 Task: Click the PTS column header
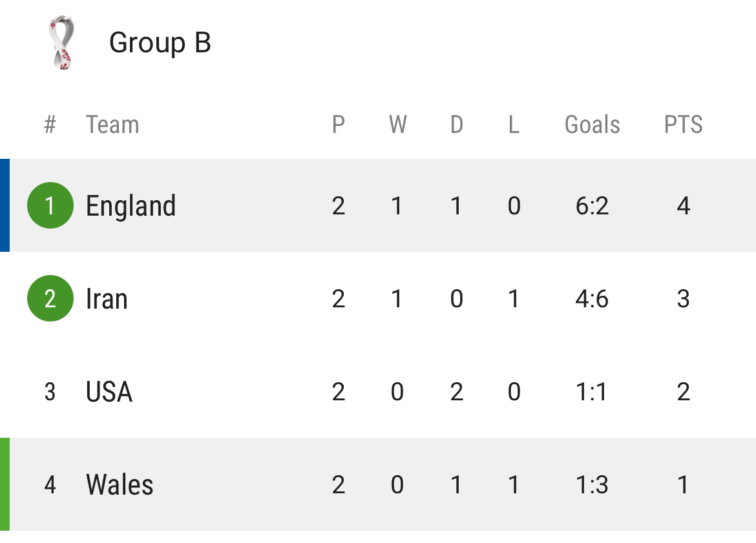click(x=683, y=125)
